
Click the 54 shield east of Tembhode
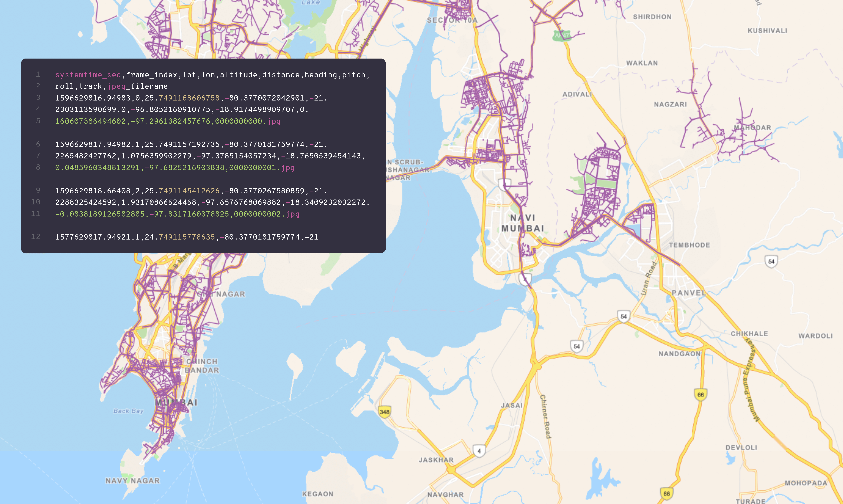pos(771,261)
